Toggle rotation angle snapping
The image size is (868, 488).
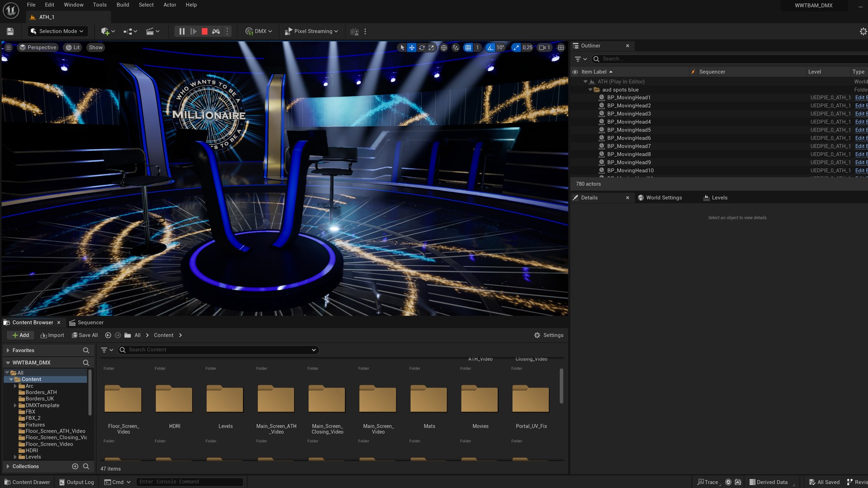coord(490,47)
